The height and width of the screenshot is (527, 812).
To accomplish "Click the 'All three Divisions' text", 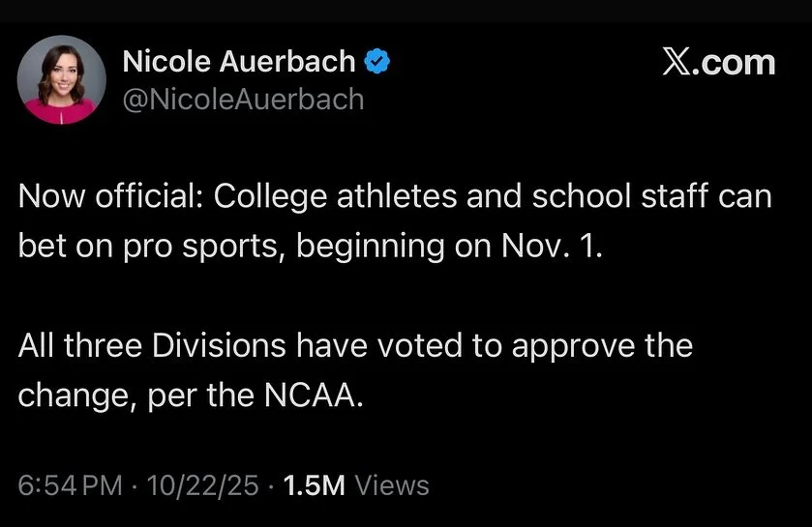I will pos(153,345).
